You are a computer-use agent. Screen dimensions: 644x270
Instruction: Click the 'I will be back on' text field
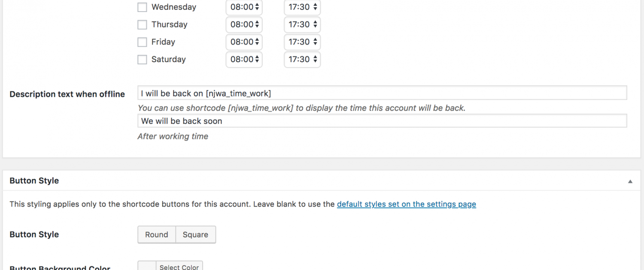(x=382, y=93)
